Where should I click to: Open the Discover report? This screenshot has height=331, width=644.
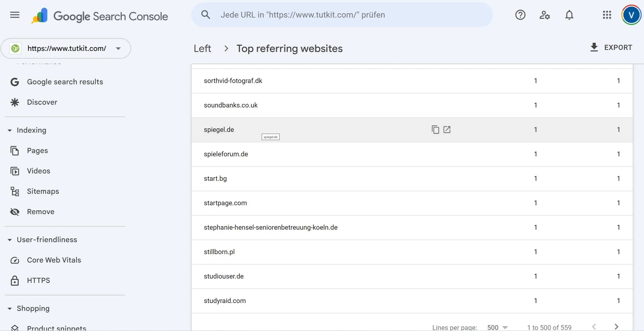click(42, 102)
